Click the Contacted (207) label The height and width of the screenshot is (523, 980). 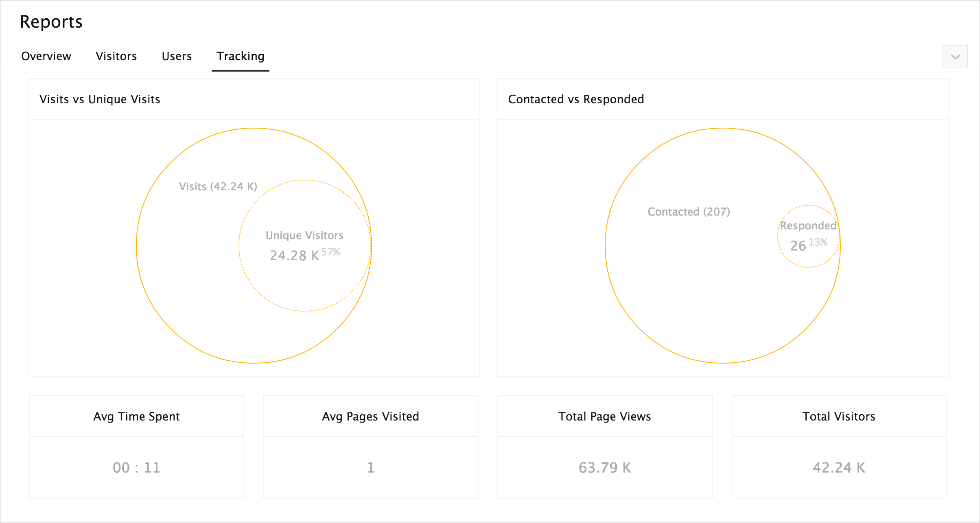pos(689,211)
